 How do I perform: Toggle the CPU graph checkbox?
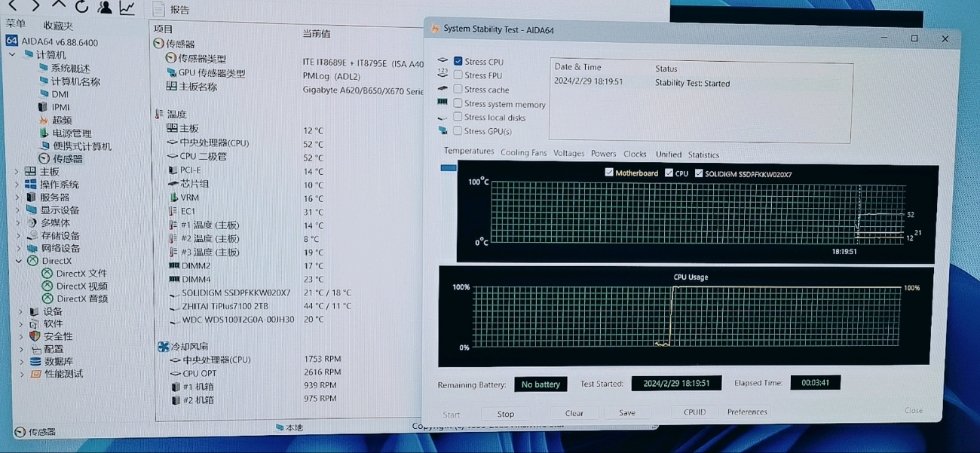pos(669,173)
